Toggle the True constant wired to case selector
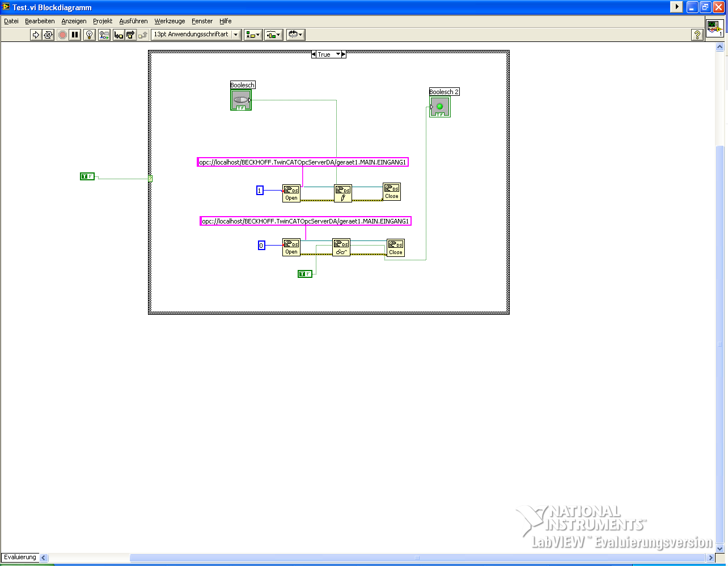This screenshot has height=566, width=728. [87, 176]
